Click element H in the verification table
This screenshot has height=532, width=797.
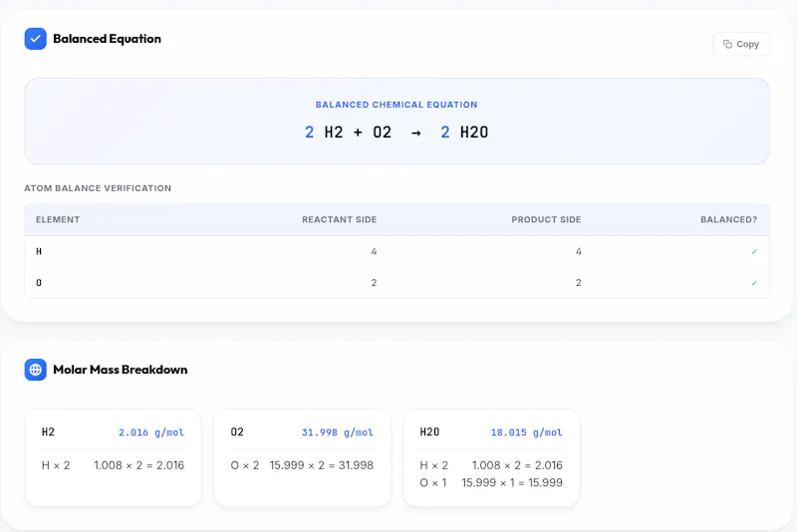click(x=39, y=251)
